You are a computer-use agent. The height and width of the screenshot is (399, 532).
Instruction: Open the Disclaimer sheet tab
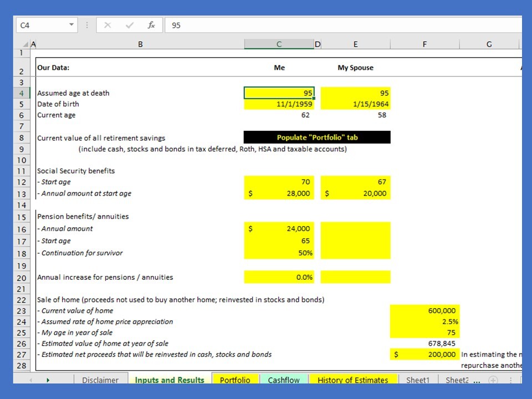click(100, 380)
